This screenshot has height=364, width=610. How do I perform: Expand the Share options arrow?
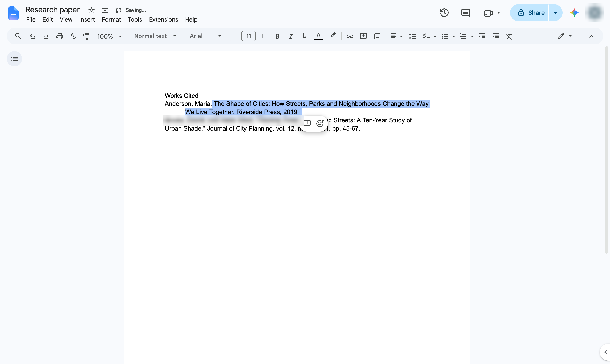tap(555, 13)
